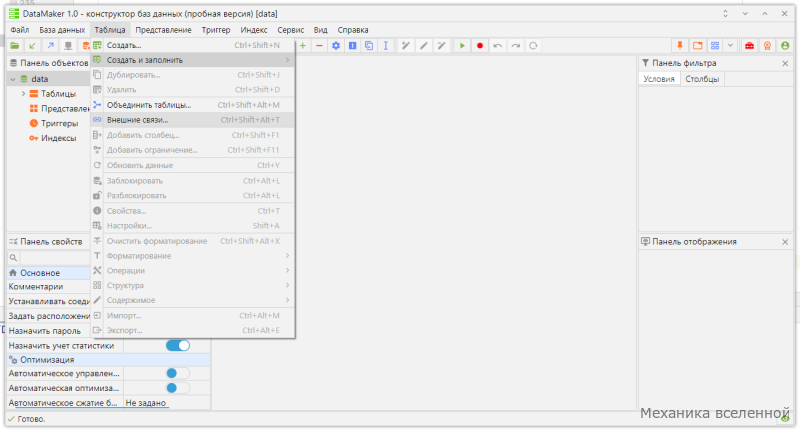Open the Триггер menu
The height and width of the screenshot is (431, 800).
tap(216, 30)
